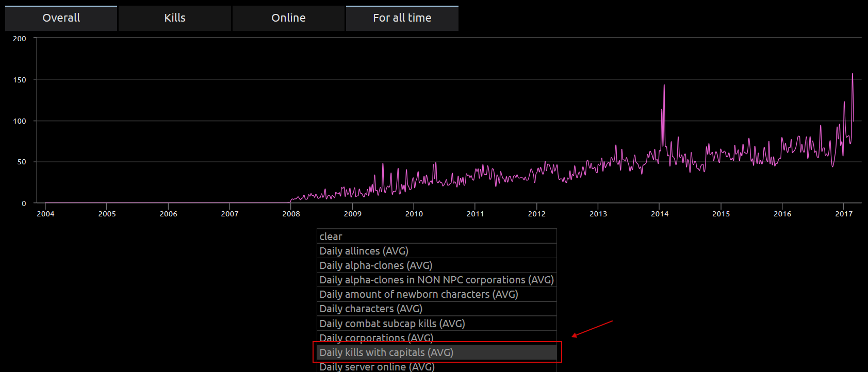Click the 2010 year label on the axis
This screenshot has width=868, height=372.
[414, 214]
